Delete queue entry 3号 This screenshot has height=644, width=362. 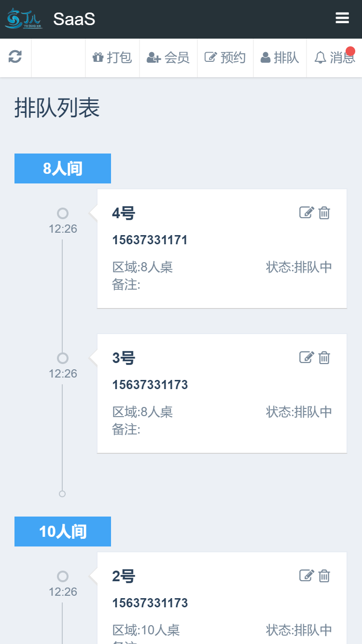(x=324, y=357)
